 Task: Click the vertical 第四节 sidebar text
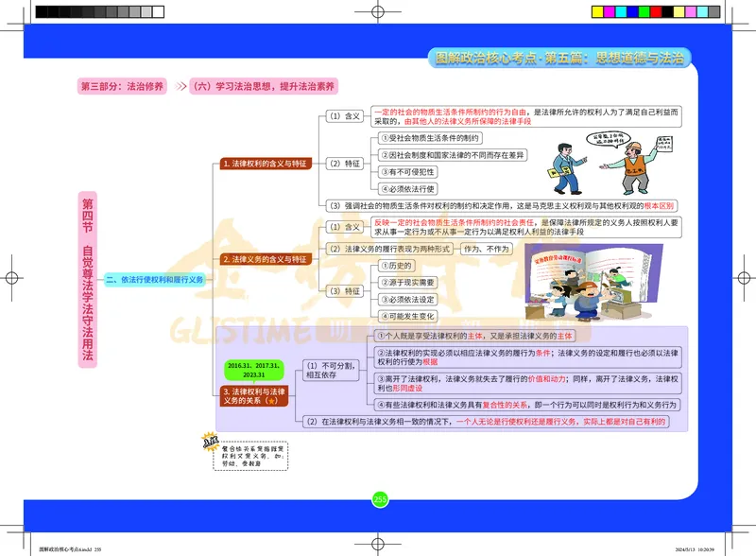(x=86, y=213)
